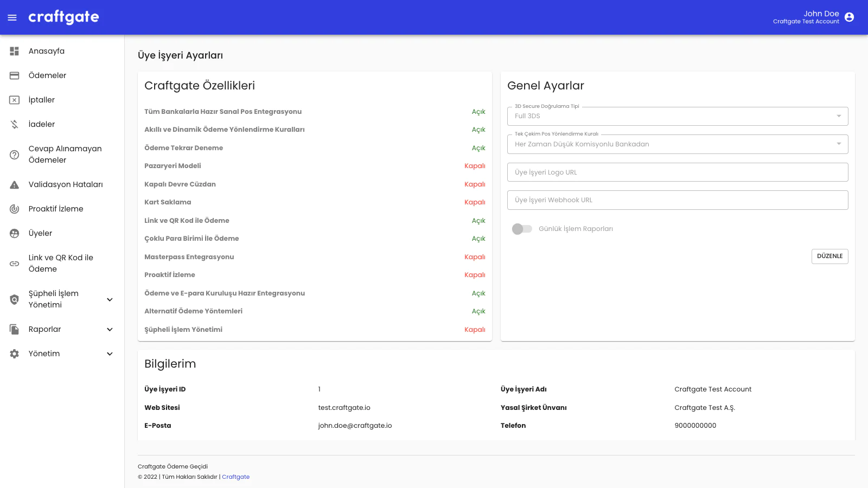The width and height of the screenshot is (868, 488).
Task: Click the Üye İşyeri Webhook URL field
Action: click(677, 200)
